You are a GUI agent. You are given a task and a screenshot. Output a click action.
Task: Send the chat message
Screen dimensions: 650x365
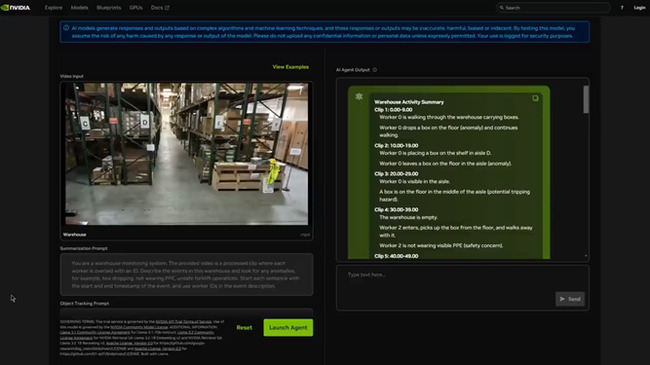coord(570,299)
